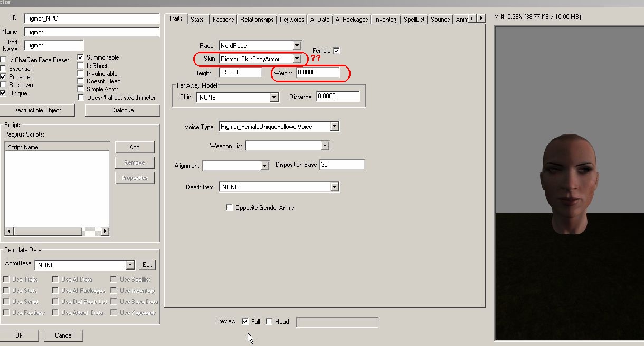644x346 pixels.
Task: Switch to the Factions tab
Action: pos(223,20)
